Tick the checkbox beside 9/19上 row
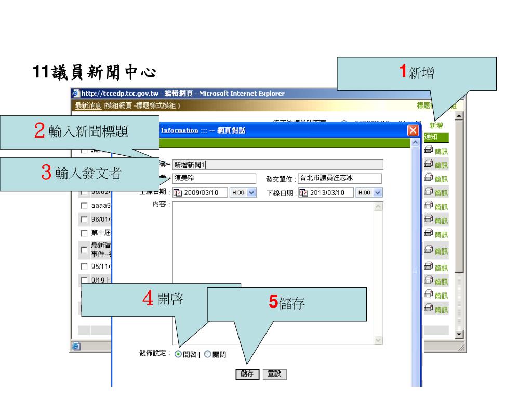Image resolution: width=532 pixels, height=399 pixels. 84,280
